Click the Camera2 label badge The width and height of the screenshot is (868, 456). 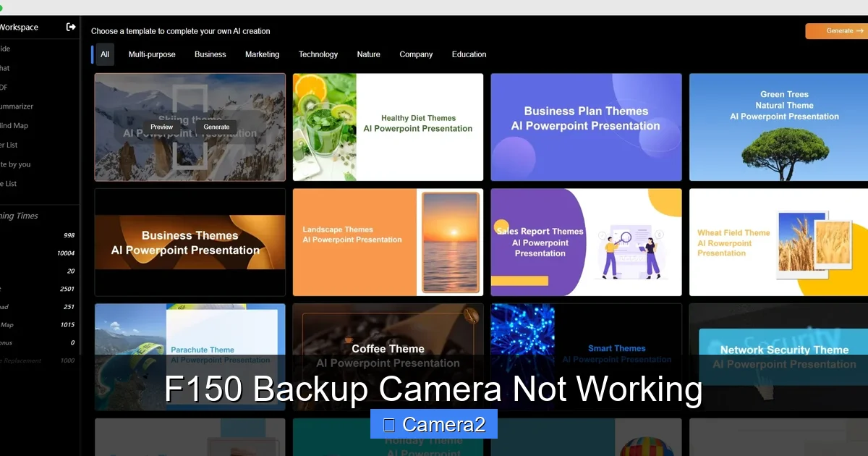[x=434, y=424]
